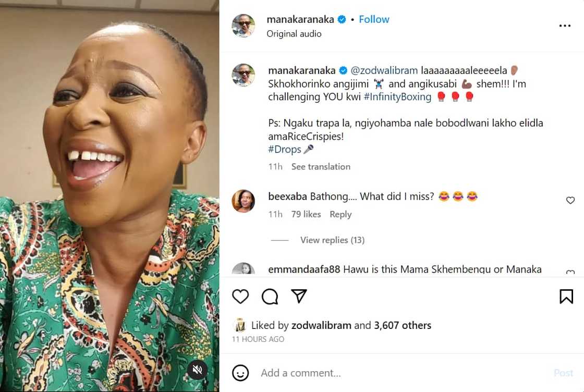Open emoji picker in comment box
The image size is (584, 392).
pyautogui.click(x=240, y=373)
